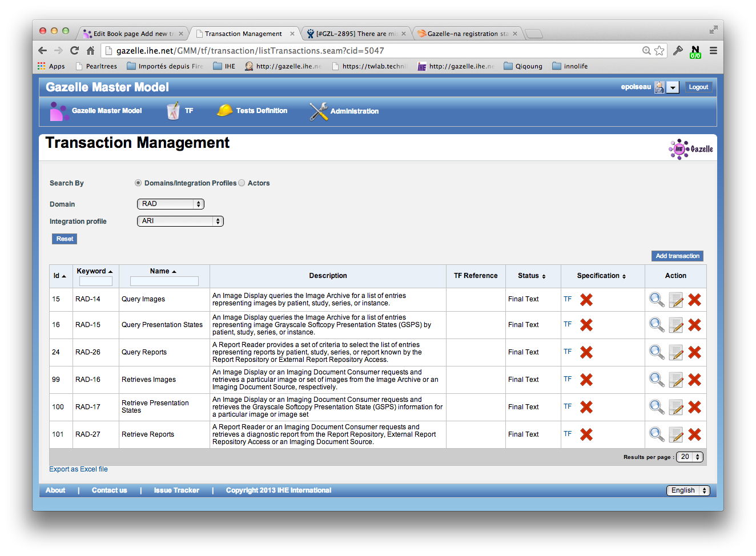This screenshot has height=556, width=756.
Task: Open the Administration menu
Action: point(344,111)
